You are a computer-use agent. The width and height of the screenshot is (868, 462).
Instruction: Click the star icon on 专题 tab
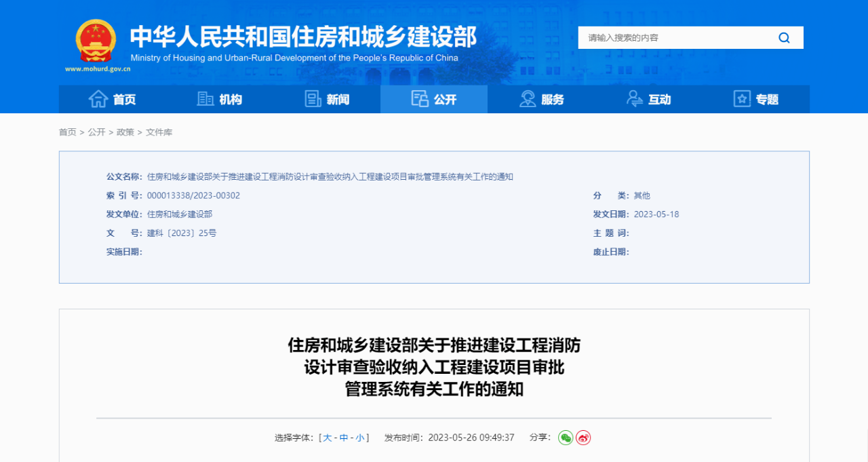pos(741,98)
